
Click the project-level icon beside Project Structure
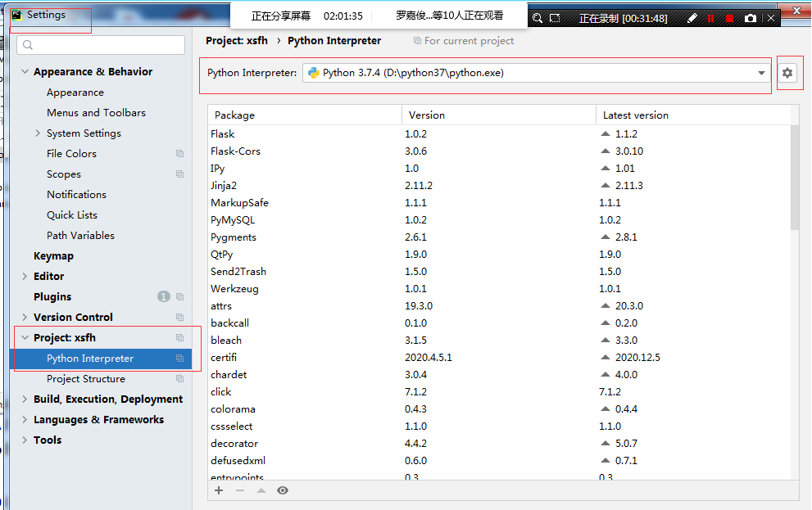pyautogui.click(x=179, y=379)
